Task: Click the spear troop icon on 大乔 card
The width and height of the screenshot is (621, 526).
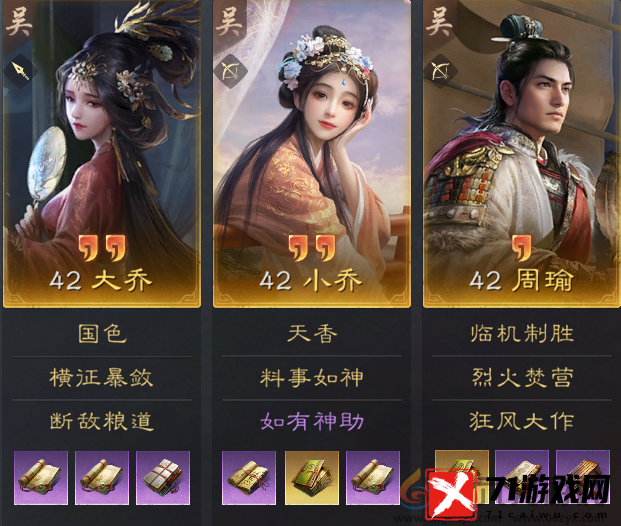Action: [21, 72]
